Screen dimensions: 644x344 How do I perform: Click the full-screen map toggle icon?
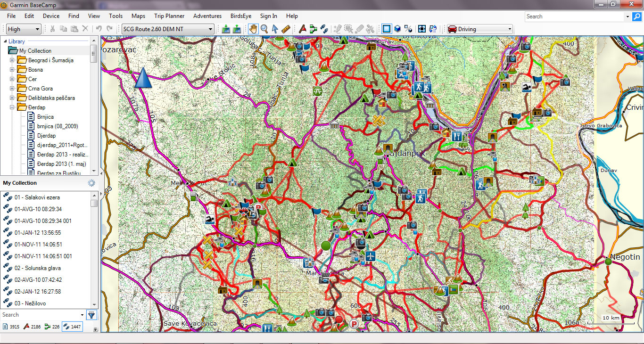(422, 29)
